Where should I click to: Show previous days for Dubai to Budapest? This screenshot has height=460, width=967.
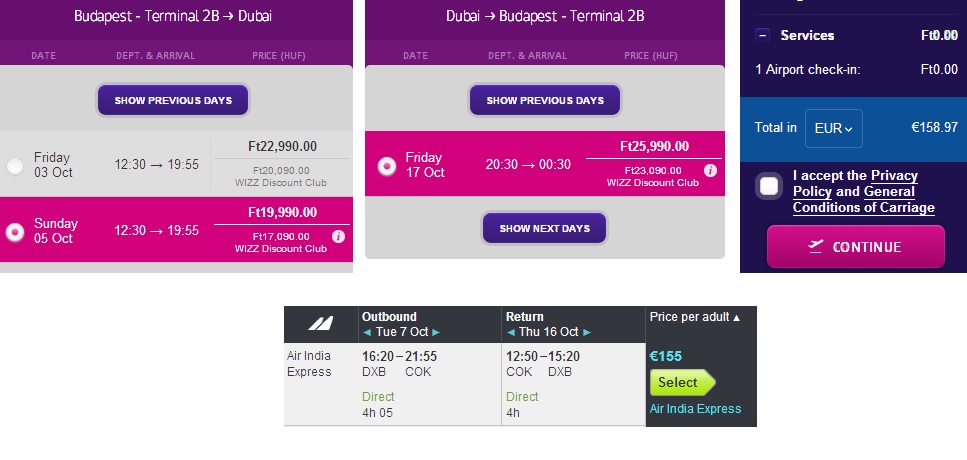[545, 101]
